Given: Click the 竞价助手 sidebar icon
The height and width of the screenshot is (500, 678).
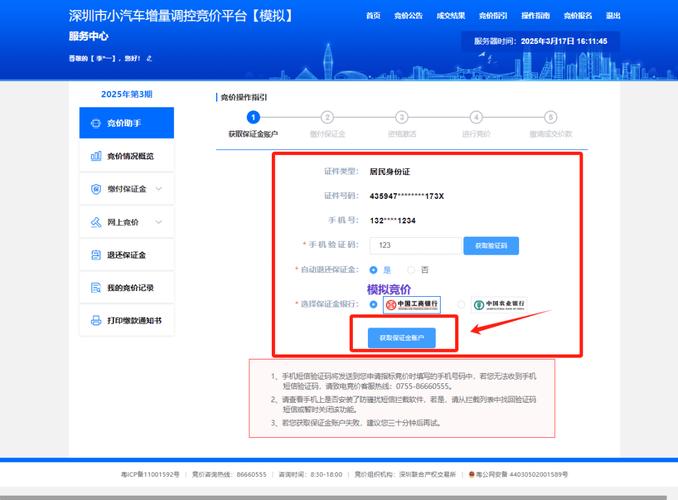Looking at the screenshot, I should click(x=97, y=124).
